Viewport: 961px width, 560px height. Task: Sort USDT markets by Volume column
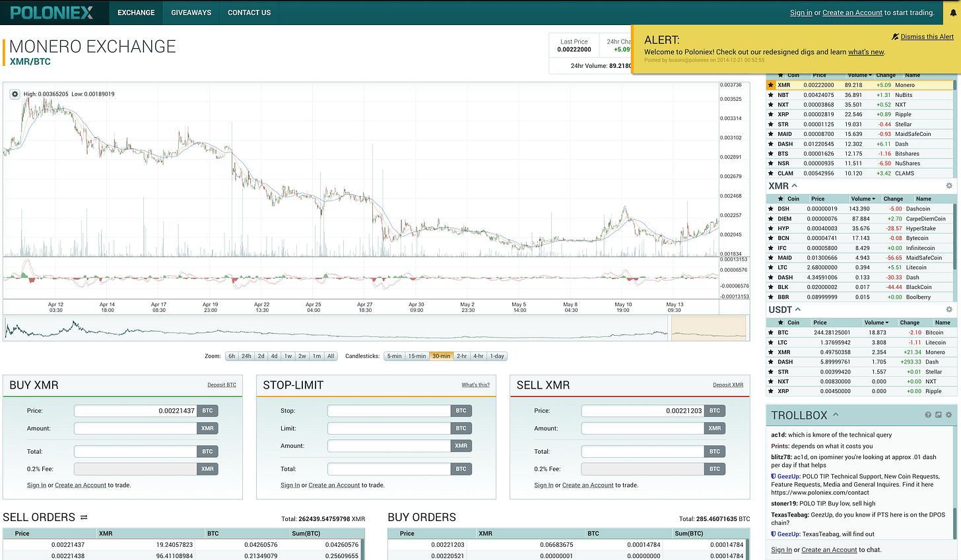coord(876,323)
